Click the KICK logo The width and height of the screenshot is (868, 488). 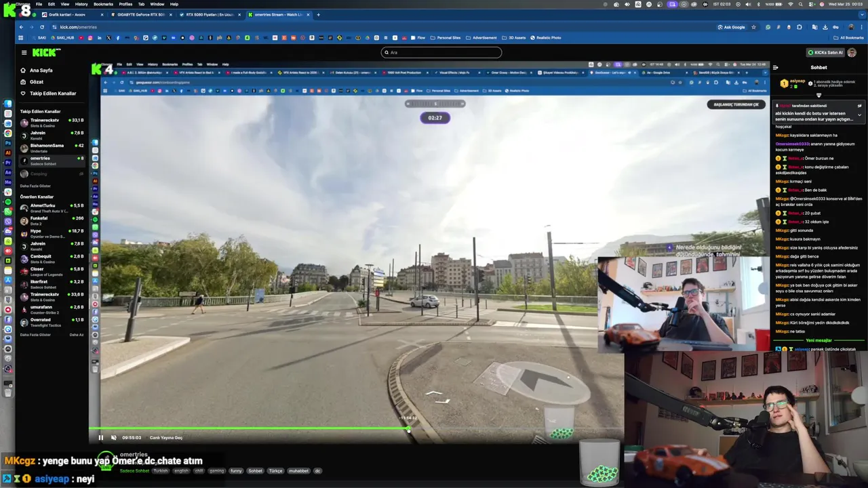click(x=46, y=52)
